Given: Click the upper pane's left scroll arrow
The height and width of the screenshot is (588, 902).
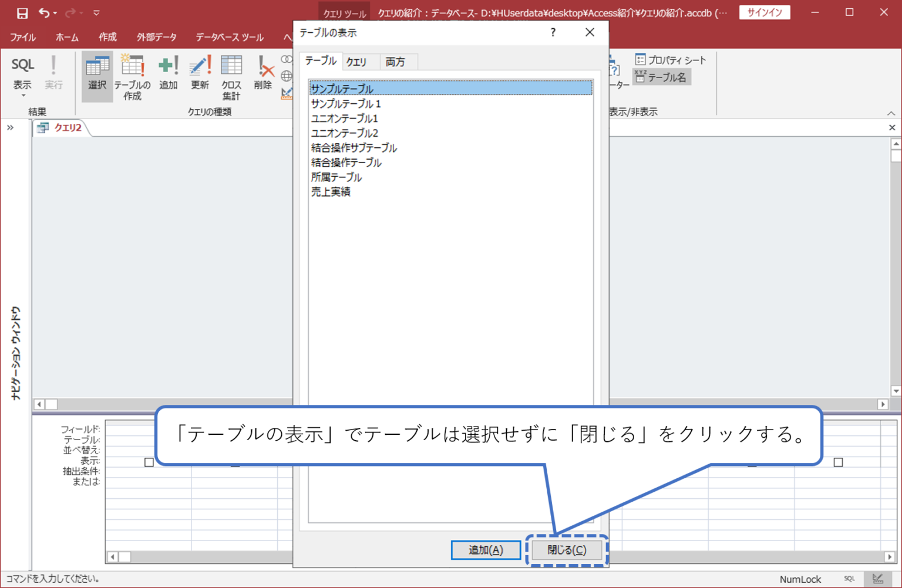Looking at the screenshot, I should point(39,404).
